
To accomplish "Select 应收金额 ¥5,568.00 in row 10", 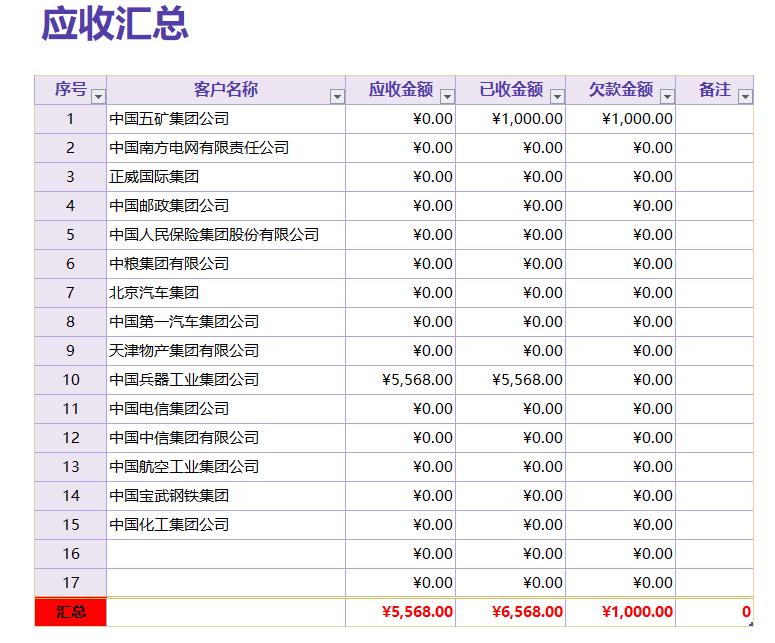I will click(x=400, y=380).
